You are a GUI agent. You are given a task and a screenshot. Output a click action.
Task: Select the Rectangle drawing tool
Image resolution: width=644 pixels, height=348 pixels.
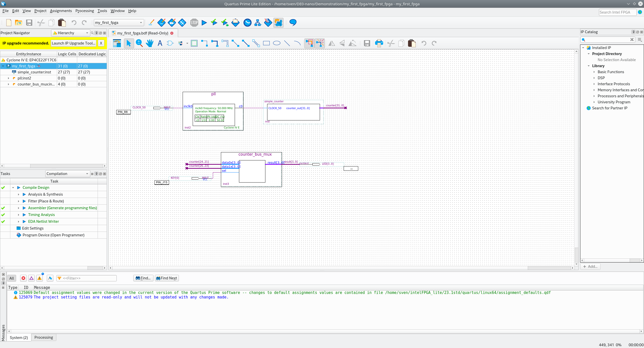coord(266,43)
